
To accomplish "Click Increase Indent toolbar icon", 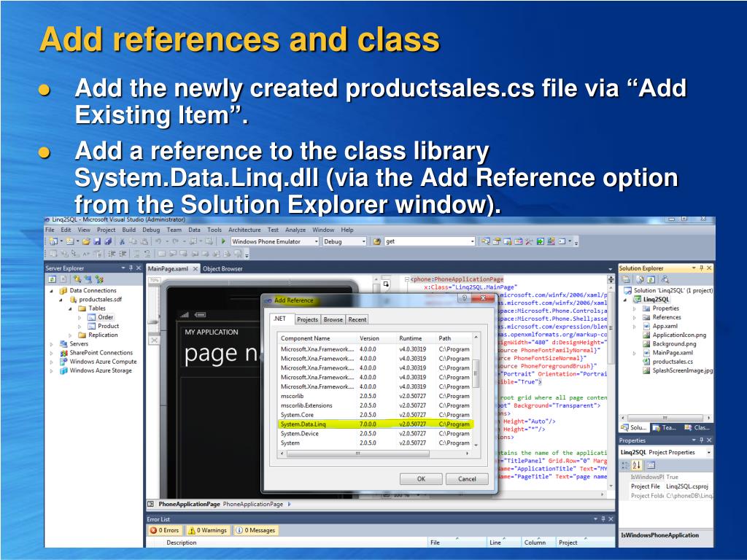I will (x=123, y=254).
